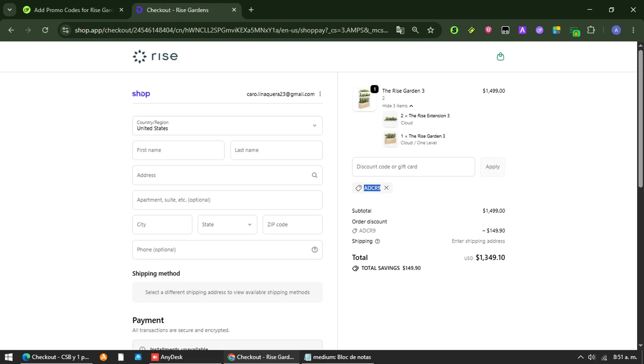Click the address search magnifier icon

314,175
